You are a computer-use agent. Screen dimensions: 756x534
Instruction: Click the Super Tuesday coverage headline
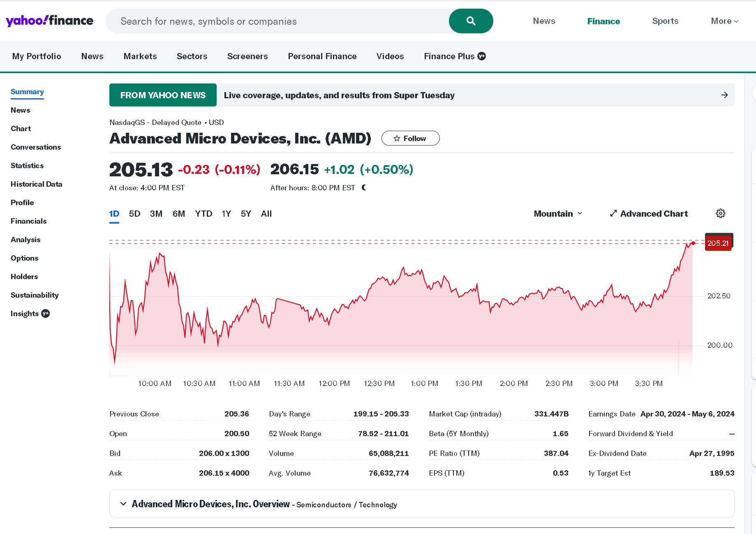[339, 95]
